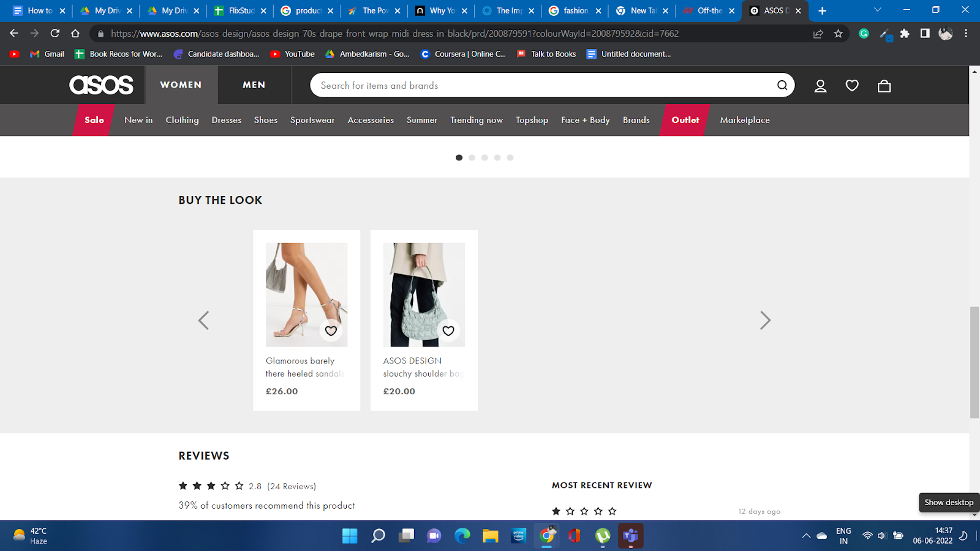Open Coursera bookmark in bookmarks bar

pos(463,54)
